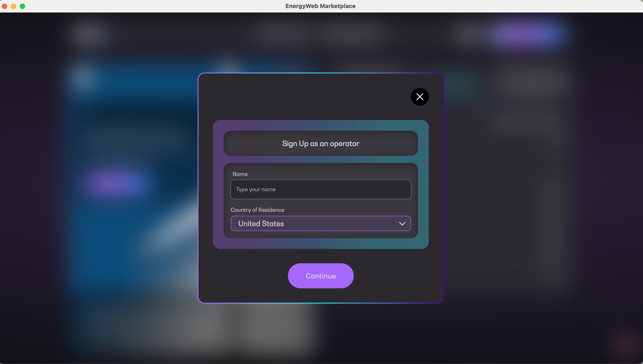Open the Country of Residence dropdown
643x364 pixels.
tap(320, 223)
